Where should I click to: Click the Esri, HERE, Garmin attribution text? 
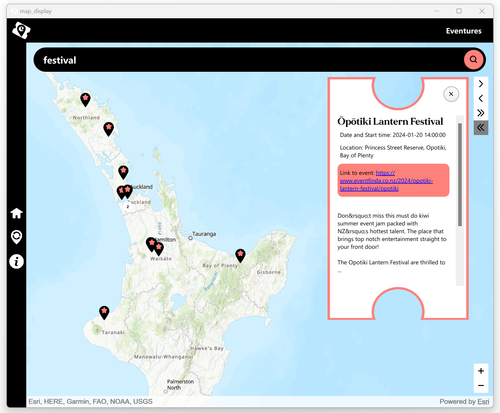pyautogui.click(x=90, y=401)
